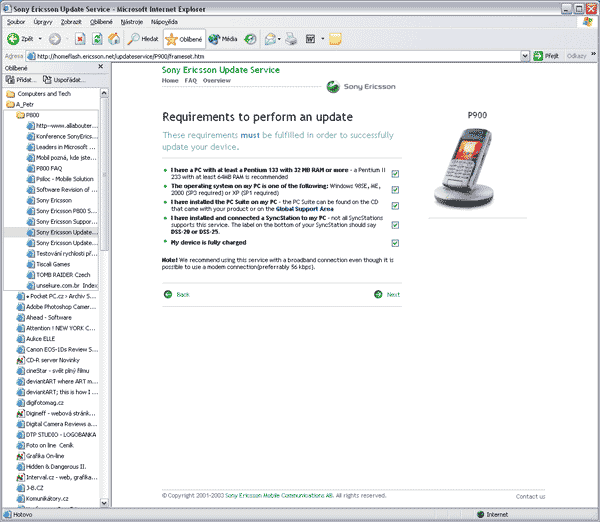Print page with printer icon
Image resolution: width=600 pixels, height=522 pixels.
pyautogui.click(x=291, y=39)
